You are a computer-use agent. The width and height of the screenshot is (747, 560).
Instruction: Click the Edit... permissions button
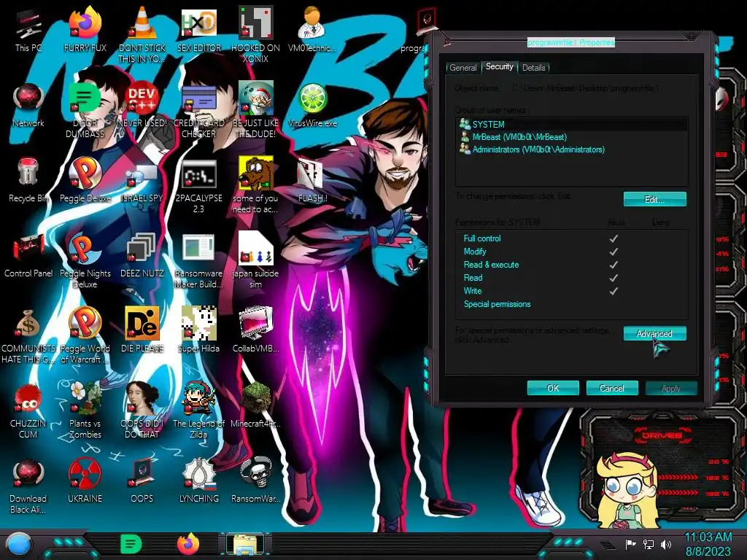coord(654,200)
